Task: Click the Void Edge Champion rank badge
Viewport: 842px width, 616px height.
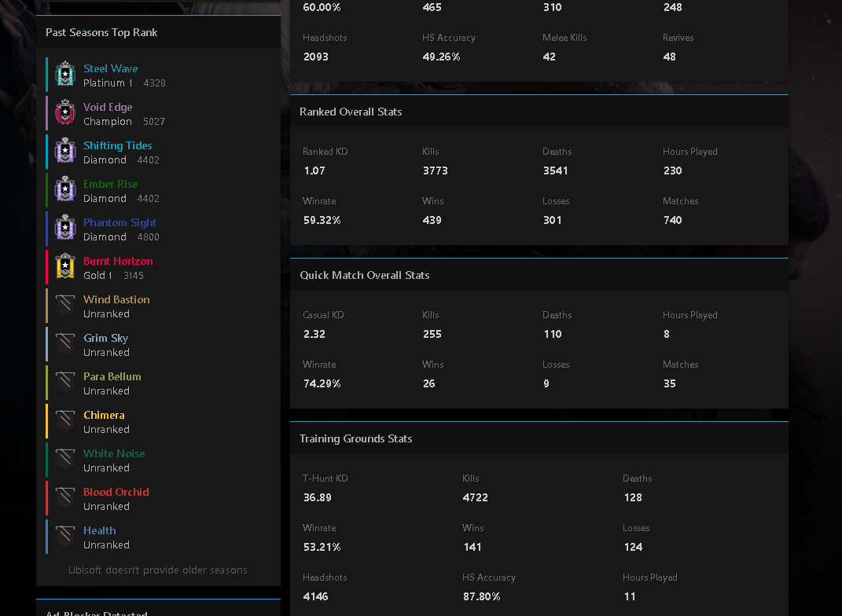Action: [65, 112]
